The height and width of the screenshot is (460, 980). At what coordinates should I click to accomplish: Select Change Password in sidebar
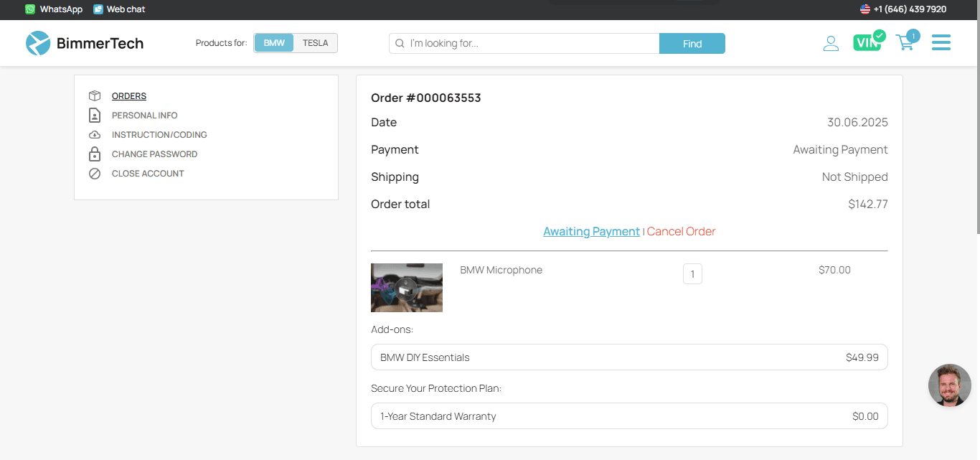point(154,154)
